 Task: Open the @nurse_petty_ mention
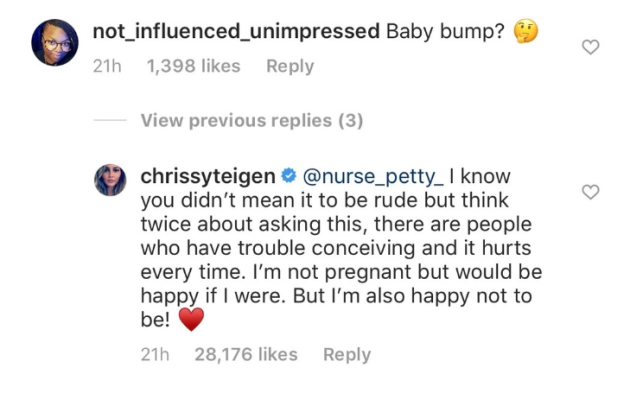(x=373, y=176)
